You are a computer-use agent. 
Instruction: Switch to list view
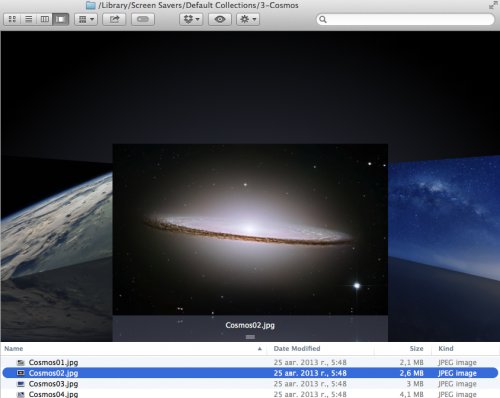[29, 19]
